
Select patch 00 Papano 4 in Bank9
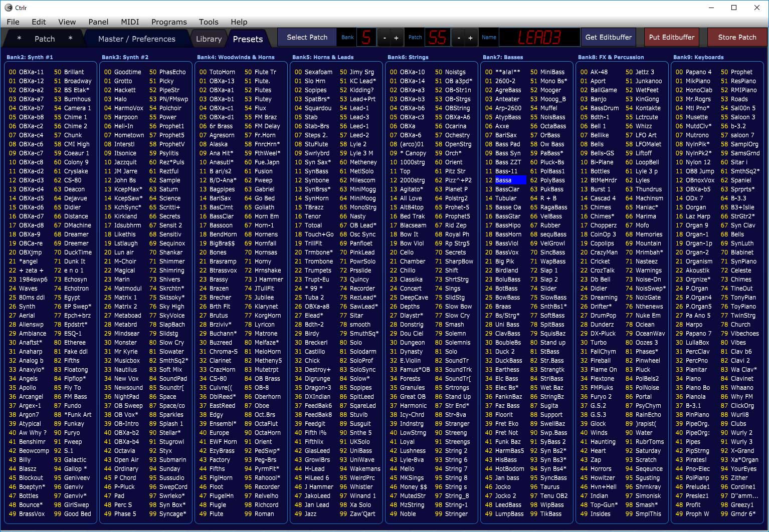694,72
